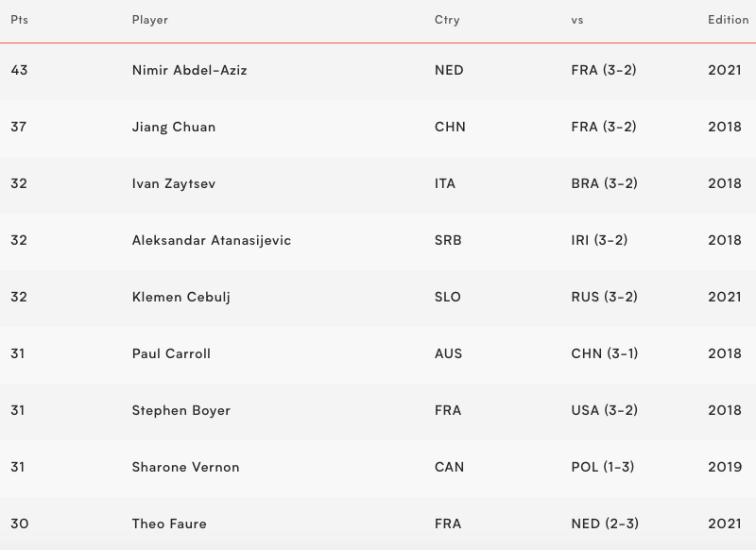Viewport: 756px width, 550px height.
Task: Open Aleksandar Atanasijevic's entry
Action: click(212, 240)
